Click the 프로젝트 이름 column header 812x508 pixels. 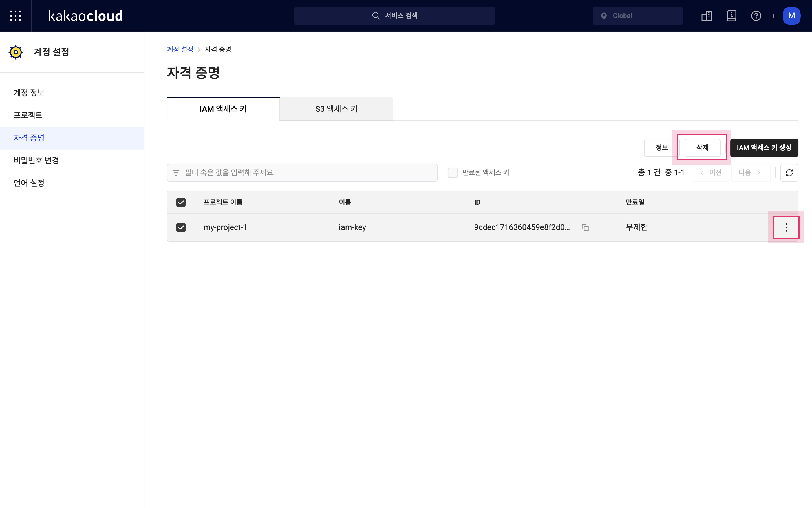pyautogui.click(x=223, y=202)
